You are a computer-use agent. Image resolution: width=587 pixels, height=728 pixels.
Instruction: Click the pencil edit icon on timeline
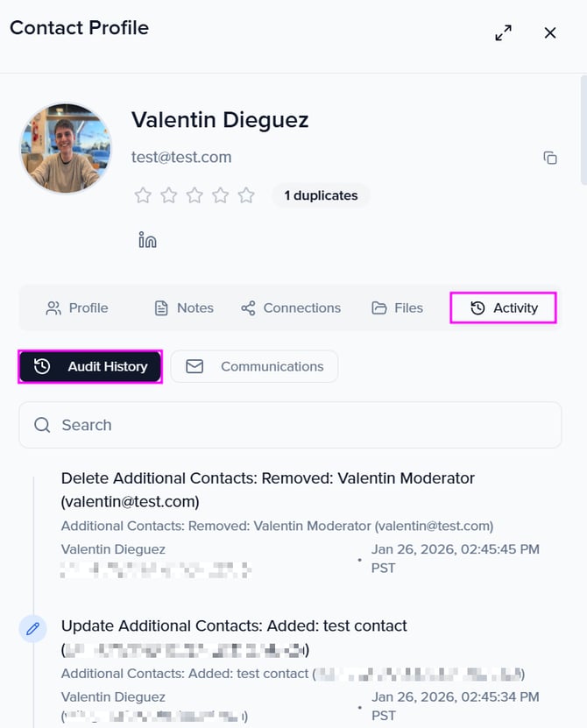point(33,628)
